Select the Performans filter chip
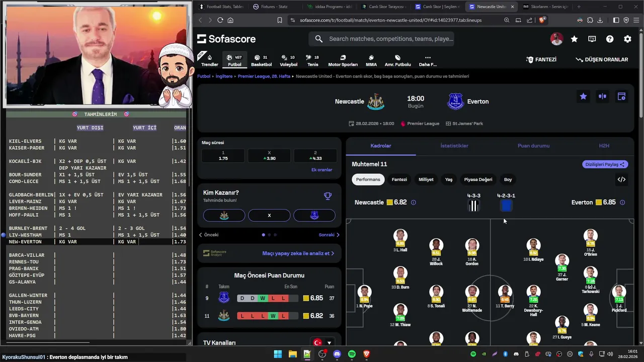This screenshot has width=644, height=362. (x=368, y=179)
